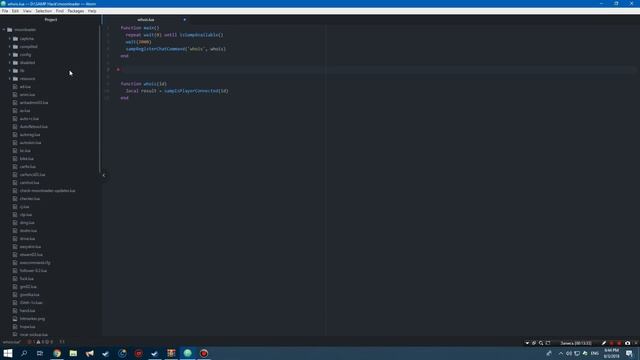Click the sampRegisterChatCommand code line
Screen dimensions: 640x360
pyautogui.click(x=176, y=49)
